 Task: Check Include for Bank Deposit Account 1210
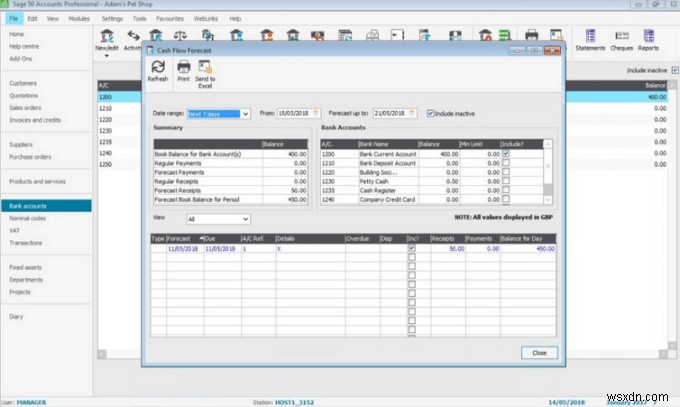click(506, 163)
